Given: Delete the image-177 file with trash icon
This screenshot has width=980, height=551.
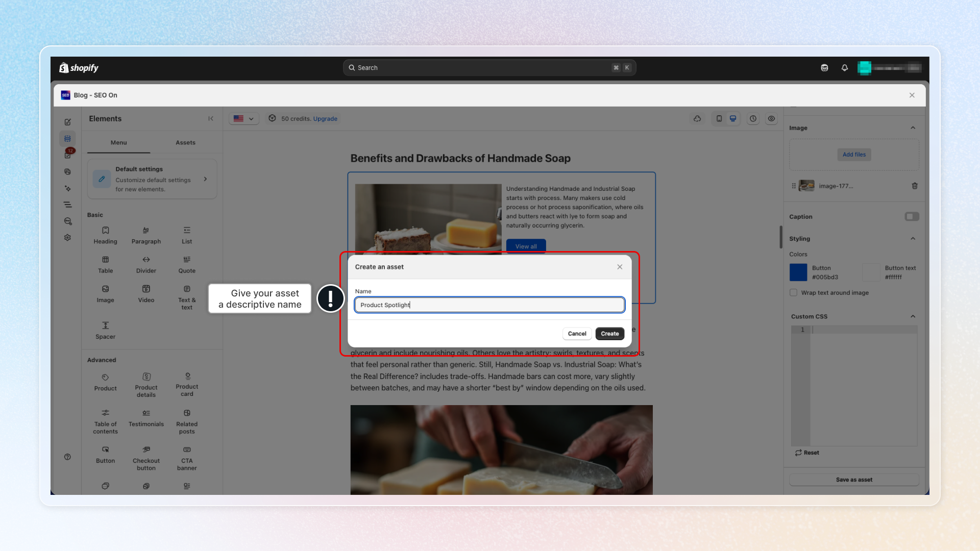Looking at the screenshot, I should pos(915,186).
